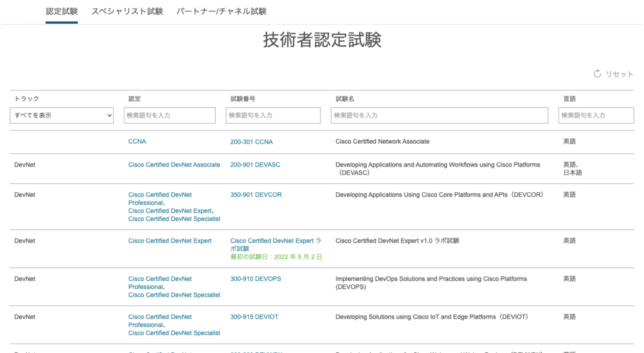This screenshot has width=644, height=353.
Task: Click the DEVCOR exam name text
Action: coord(439,195)
